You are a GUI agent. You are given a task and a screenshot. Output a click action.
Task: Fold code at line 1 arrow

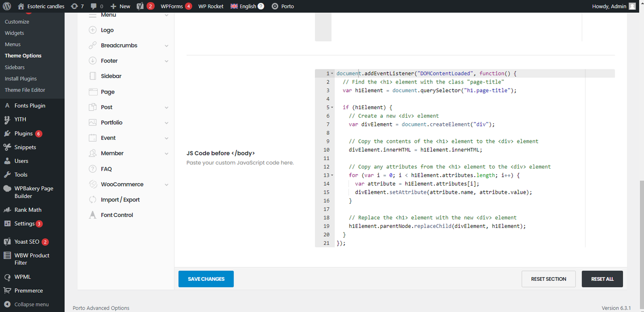point(332,73)
